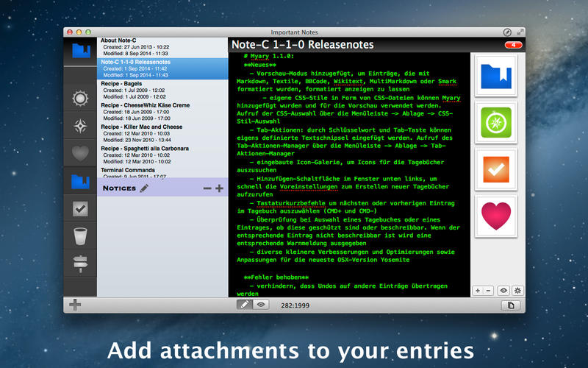
Task: Click the '# Myary 1.1.0:' line
Action: [x=268, y=57]
